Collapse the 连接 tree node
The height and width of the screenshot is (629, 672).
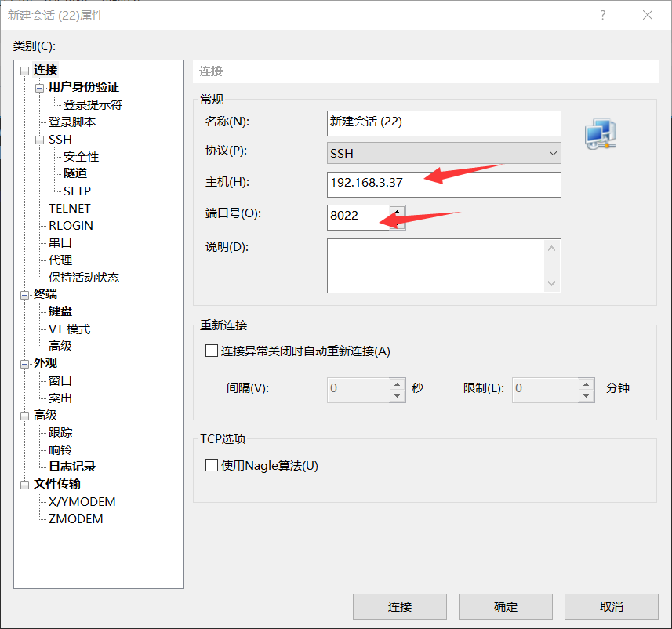click(25, 71)
